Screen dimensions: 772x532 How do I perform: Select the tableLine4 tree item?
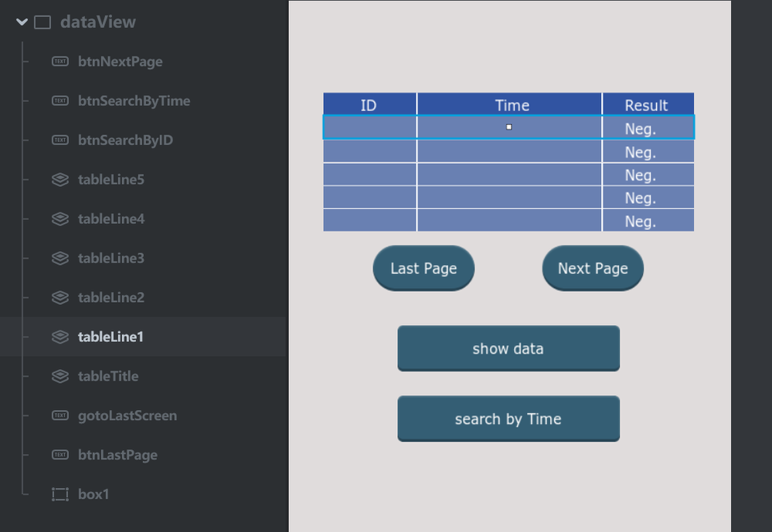point(111,219)
